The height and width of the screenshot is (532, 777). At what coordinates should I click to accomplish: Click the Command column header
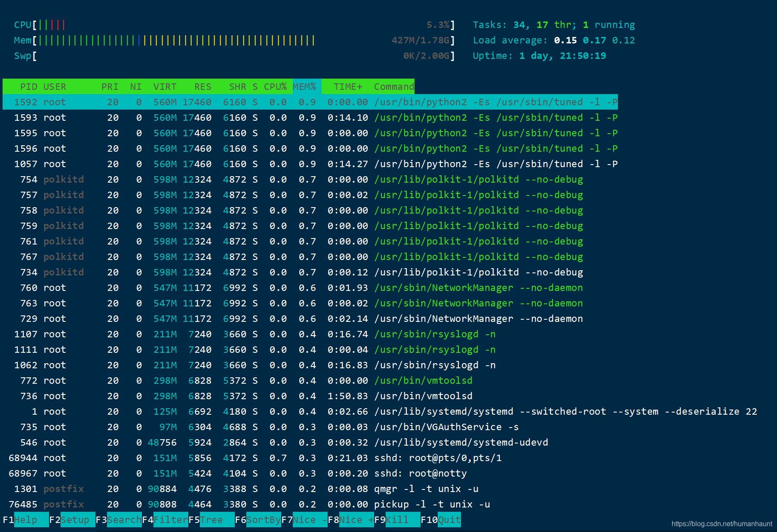(394, 87)
